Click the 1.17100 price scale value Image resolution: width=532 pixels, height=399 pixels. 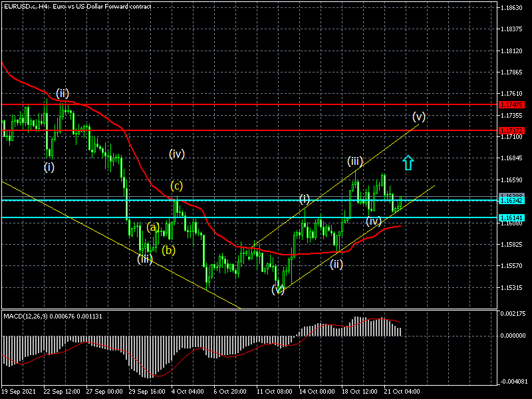pos(511,137)
